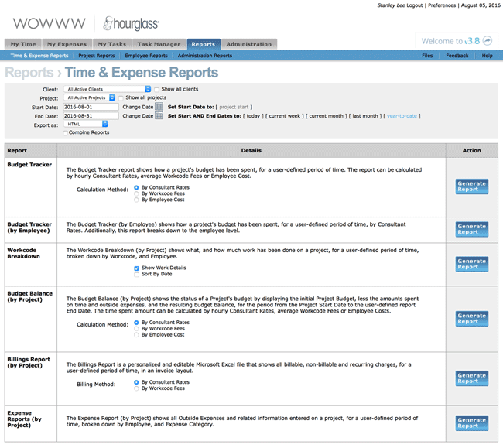Image resolution: width=503 pixels, height=448 pixels.
Task: Generate Expense Reports by Project
Action: [471, 423]
